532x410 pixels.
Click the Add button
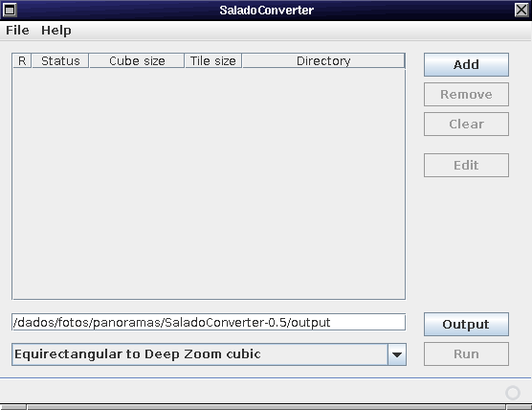[x=466, y=64]
